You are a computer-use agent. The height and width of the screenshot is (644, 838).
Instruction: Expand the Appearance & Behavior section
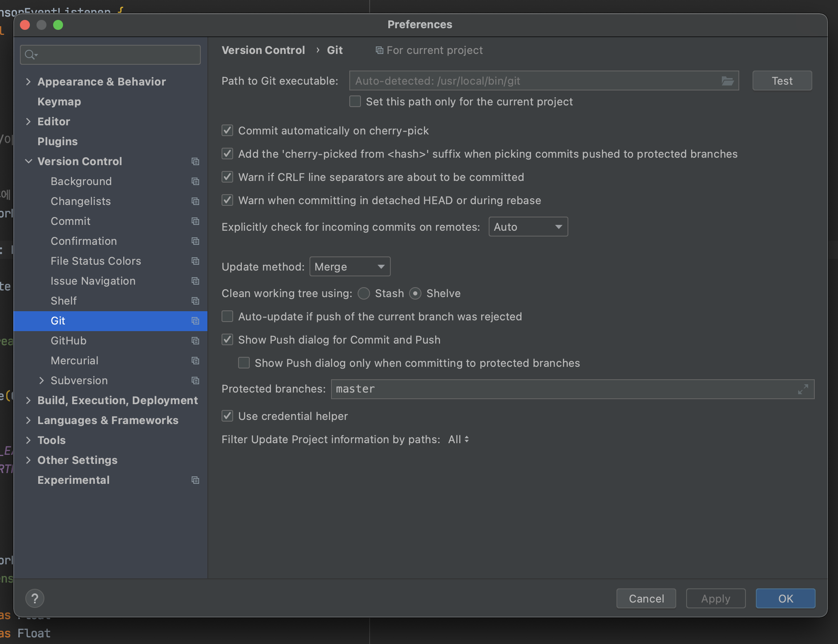click(28, 82)
